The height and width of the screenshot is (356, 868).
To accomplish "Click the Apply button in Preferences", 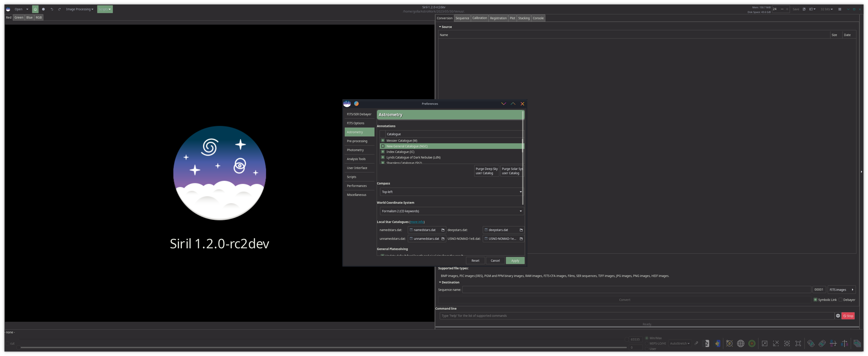I will click(x=515, y=261).
